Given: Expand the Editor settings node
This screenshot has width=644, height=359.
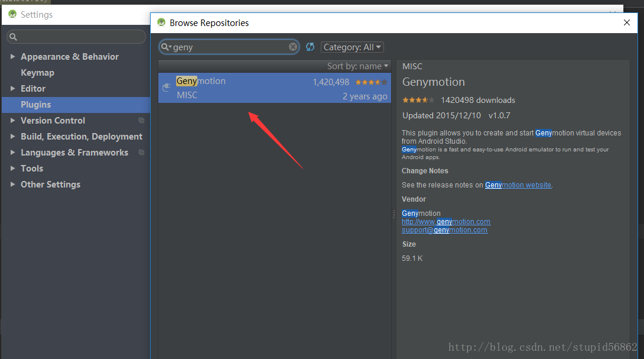Looking at the screenshot, I should coord(13,88).
